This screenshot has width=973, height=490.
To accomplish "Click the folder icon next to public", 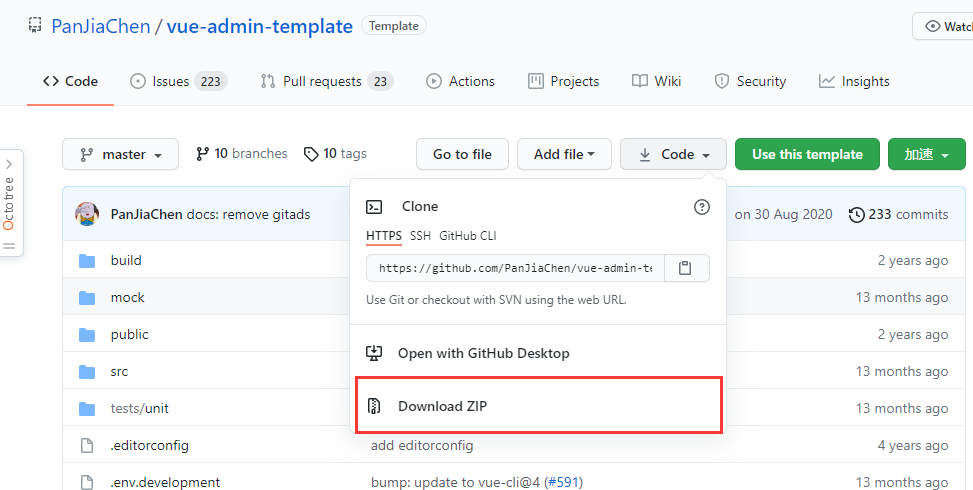I will 87,336.
